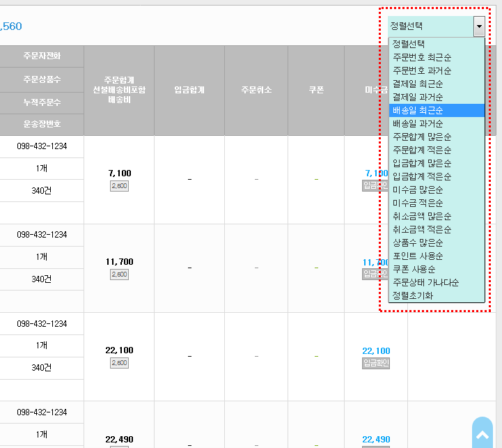The height and width of the screenshot is (448, 502).
Task: Sort by 주문합계 많은순
Action: point(422,137)
